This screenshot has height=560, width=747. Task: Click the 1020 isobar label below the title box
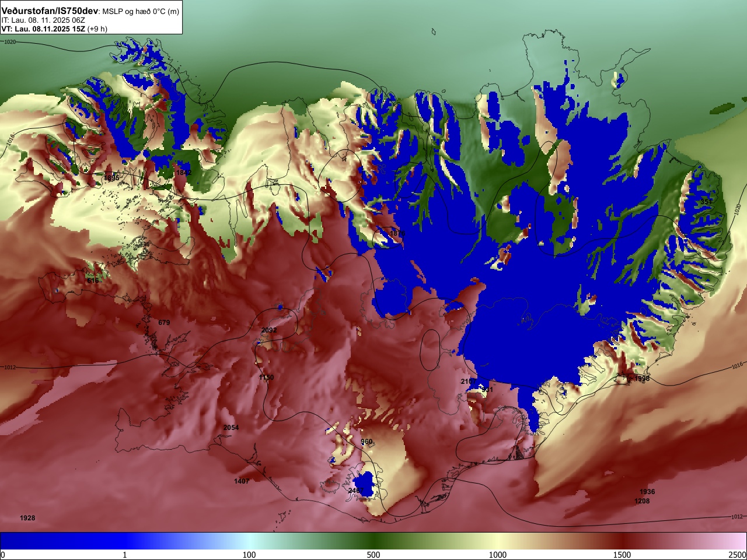pos(10,42)
